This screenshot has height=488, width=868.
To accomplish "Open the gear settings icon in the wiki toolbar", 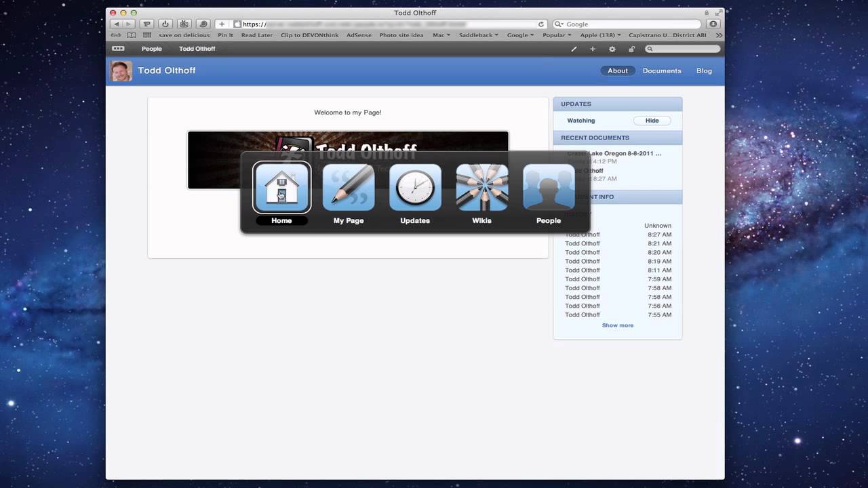I will [612, 49].
